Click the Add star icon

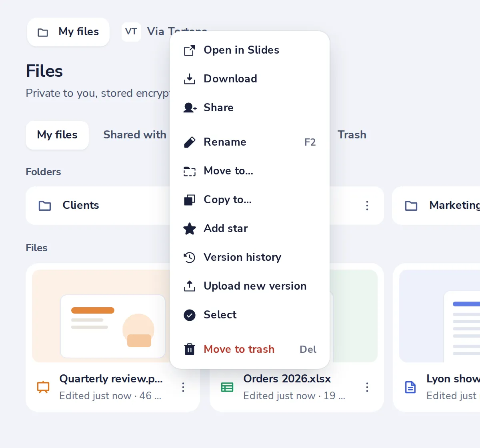190,229
